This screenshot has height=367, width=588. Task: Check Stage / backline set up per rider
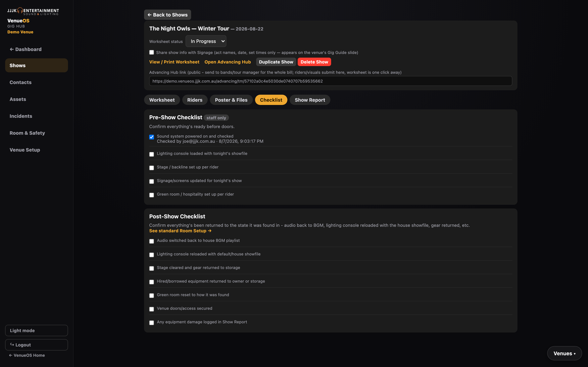[152, 168]
